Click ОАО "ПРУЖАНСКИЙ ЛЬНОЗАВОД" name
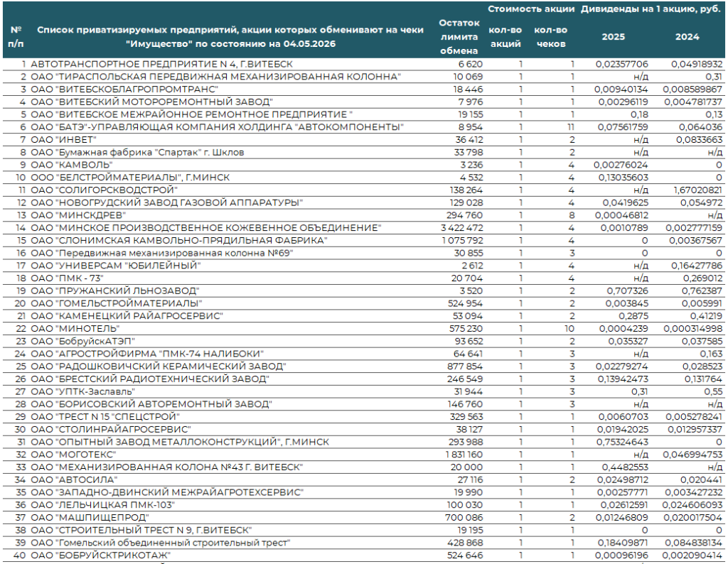728x564 pixels. (x=114, y=291)
